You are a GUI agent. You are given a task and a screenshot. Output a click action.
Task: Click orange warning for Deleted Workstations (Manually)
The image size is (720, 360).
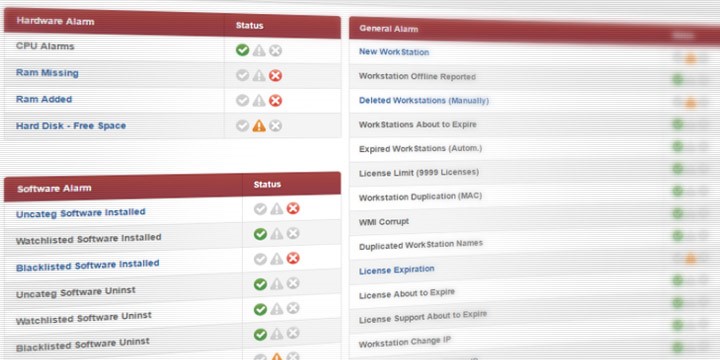pos(690,103)
